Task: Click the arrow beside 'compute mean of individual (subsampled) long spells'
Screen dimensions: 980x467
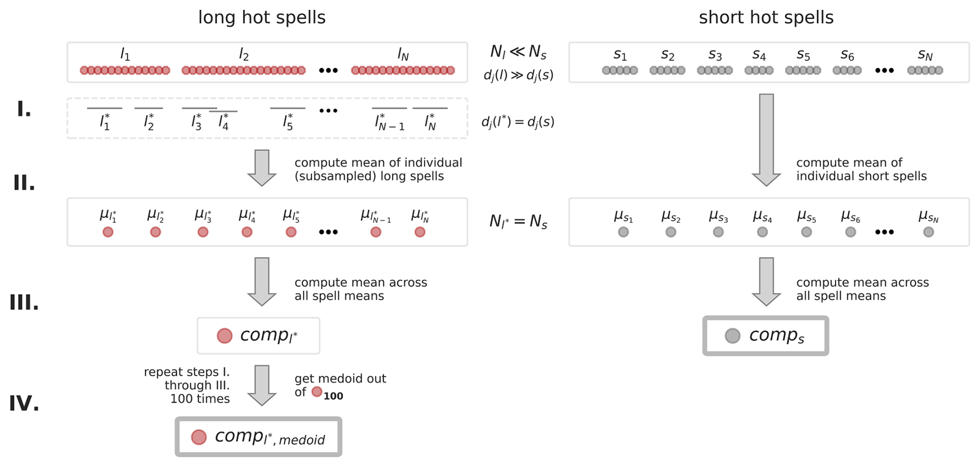Action: [x=262, y=167]
